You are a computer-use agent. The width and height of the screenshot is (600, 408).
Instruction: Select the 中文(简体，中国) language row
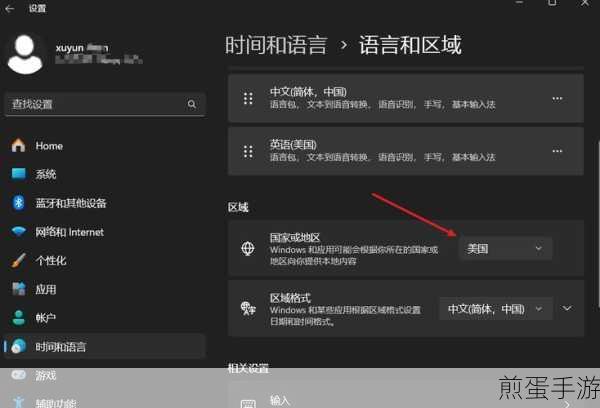coord(406,98)
